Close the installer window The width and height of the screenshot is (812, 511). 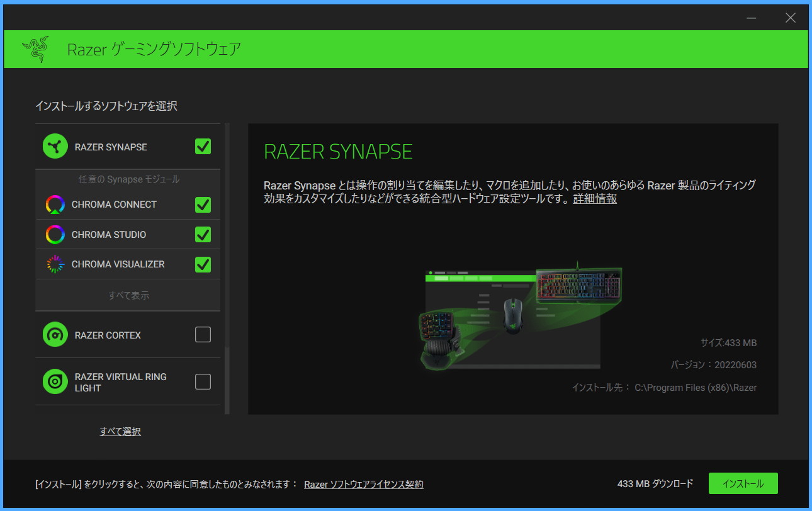tap(791, 18)
